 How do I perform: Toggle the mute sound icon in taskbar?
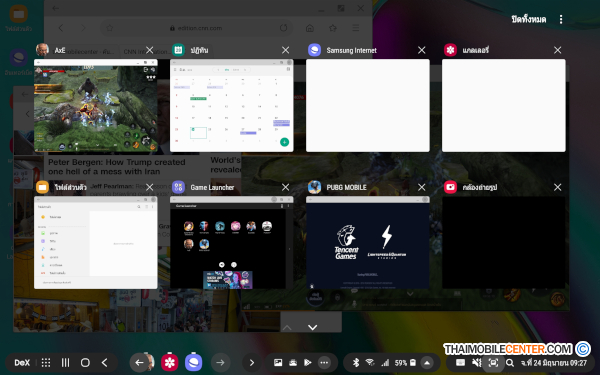coord(477,362)
